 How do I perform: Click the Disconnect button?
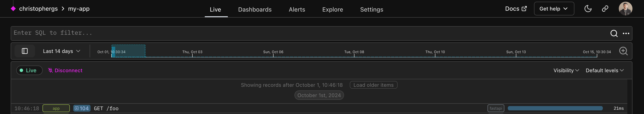65,70
